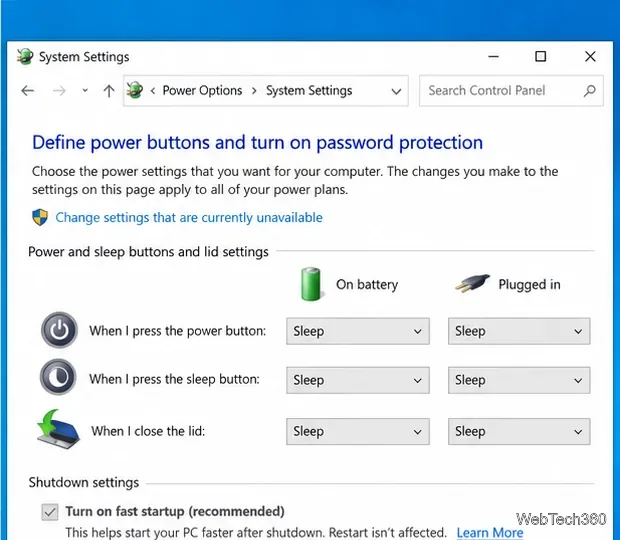Screen dimensions: 620x540
Task: Click the Forward navigation arrow
Action: tap(59, 91)
